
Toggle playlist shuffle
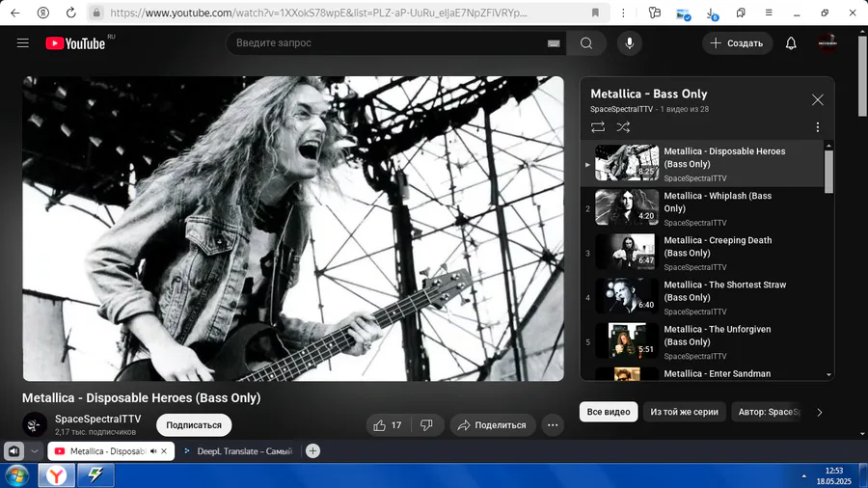tap(623, 127)
